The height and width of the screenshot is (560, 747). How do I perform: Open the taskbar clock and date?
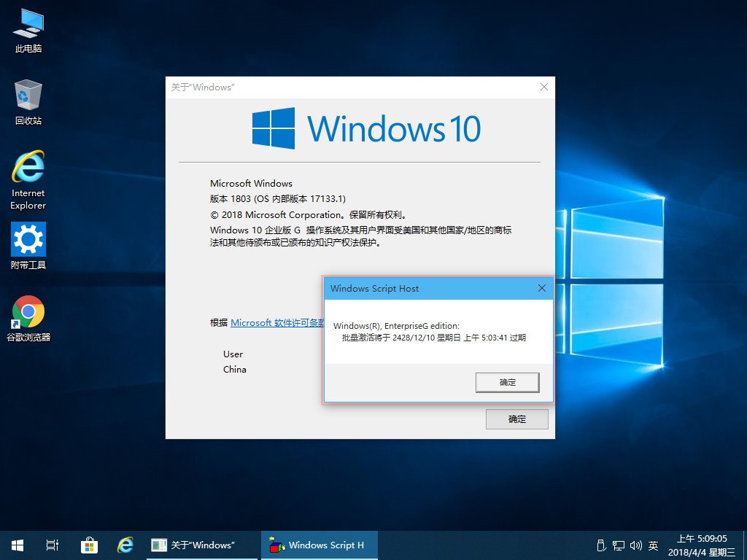pyautogui.click(x=702, y=545)
